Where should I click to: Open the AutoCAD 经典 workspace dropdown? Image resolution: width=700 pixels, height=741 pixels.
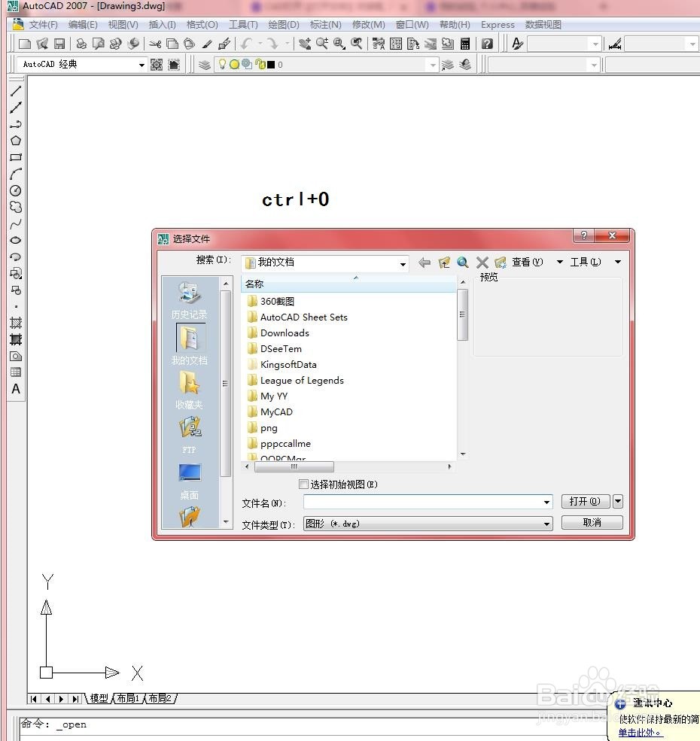click(142, 65)
